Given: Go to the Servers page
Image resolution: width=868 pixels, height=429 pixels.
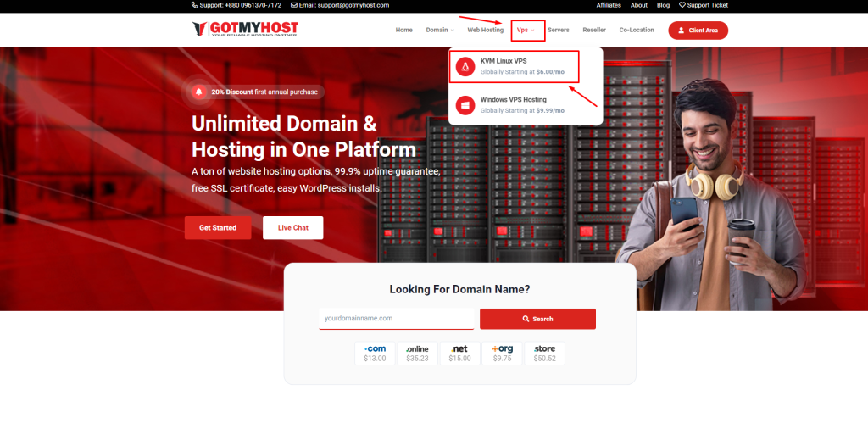Looking at the screenshot, I should [558, 30].
